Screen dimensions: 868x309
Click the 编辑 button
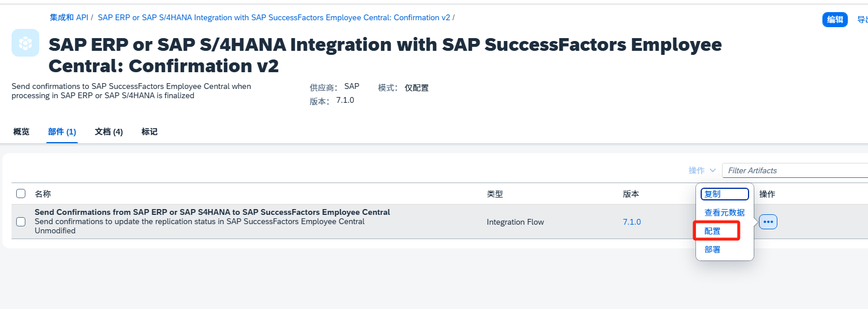(835, 20)
